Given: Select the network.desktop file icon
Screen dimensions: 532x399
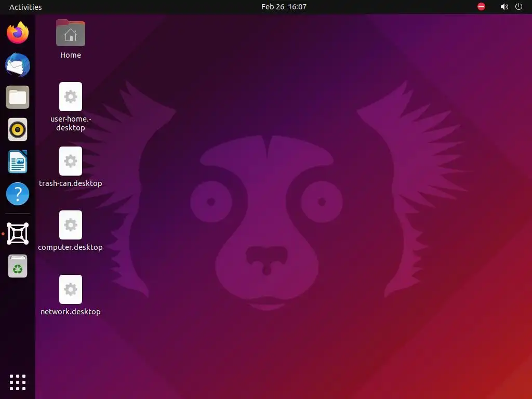Looking at the screenshot, I should point(71,289).
